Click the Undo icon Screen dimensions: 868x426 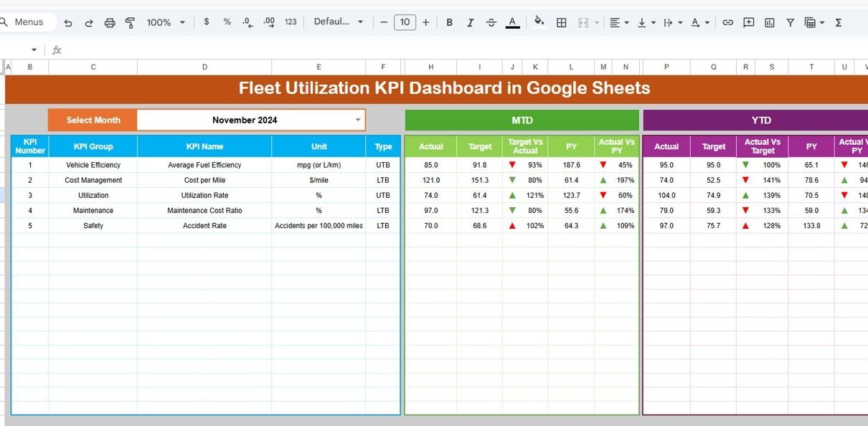click(x=68, y=22)
